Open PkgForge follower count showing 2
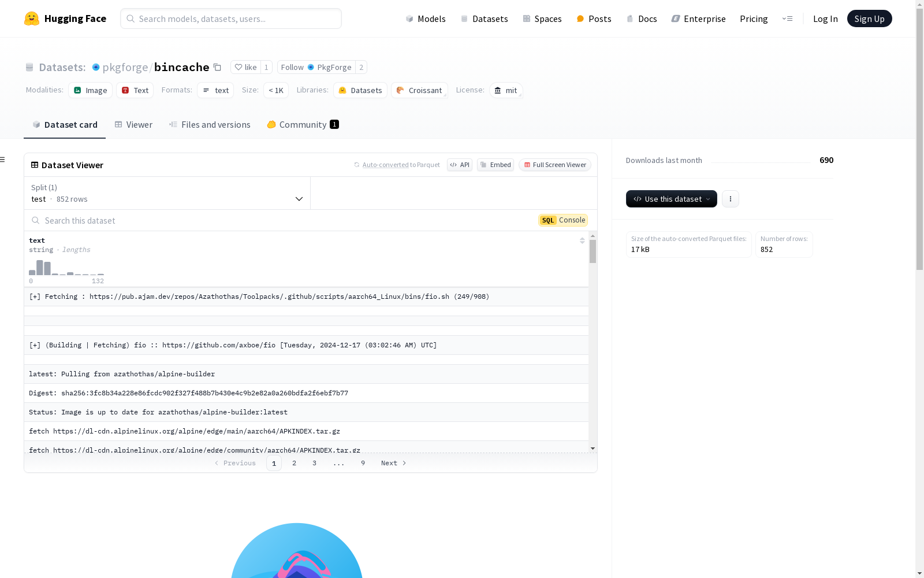The image size is (924, 578). coord(361,67)
